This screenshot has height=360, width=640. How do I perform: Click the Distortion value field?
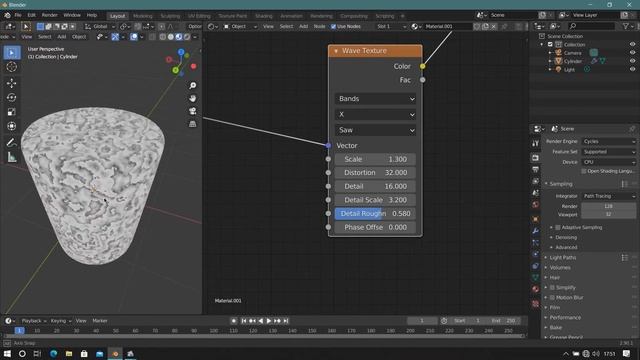click(375, 173)
